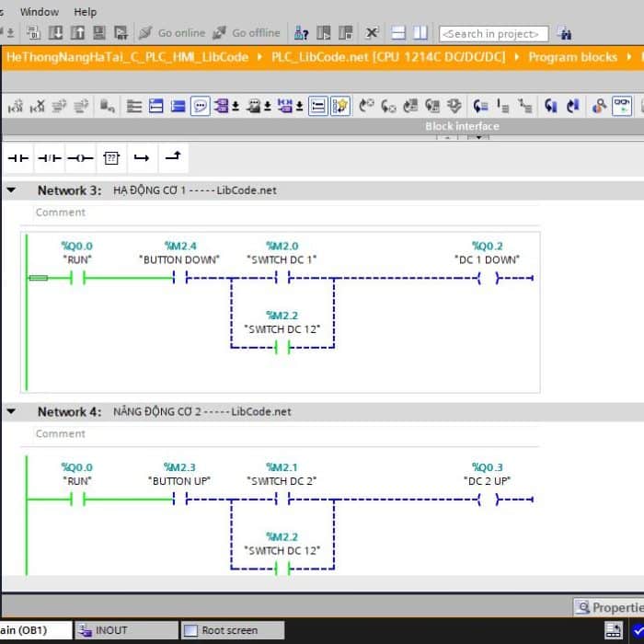Click absolute/symbolic operands tag icon
Screen dimensions: 644x644
coord(222,107)
